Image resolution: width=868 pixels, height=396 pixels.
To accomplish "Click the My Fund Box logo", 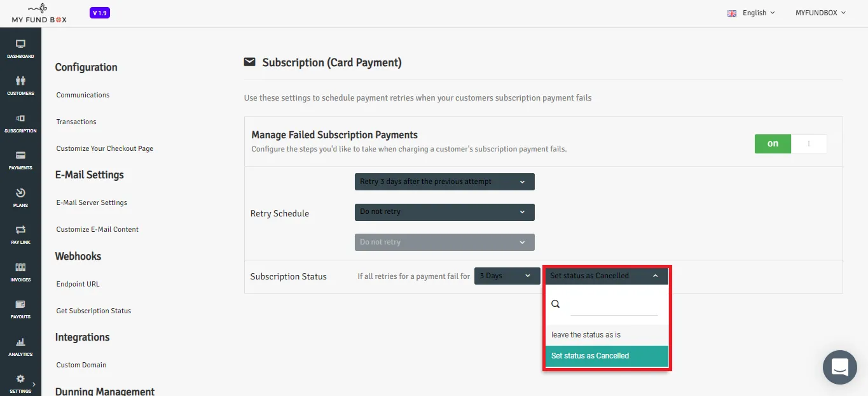I will (x=39, y=14).
